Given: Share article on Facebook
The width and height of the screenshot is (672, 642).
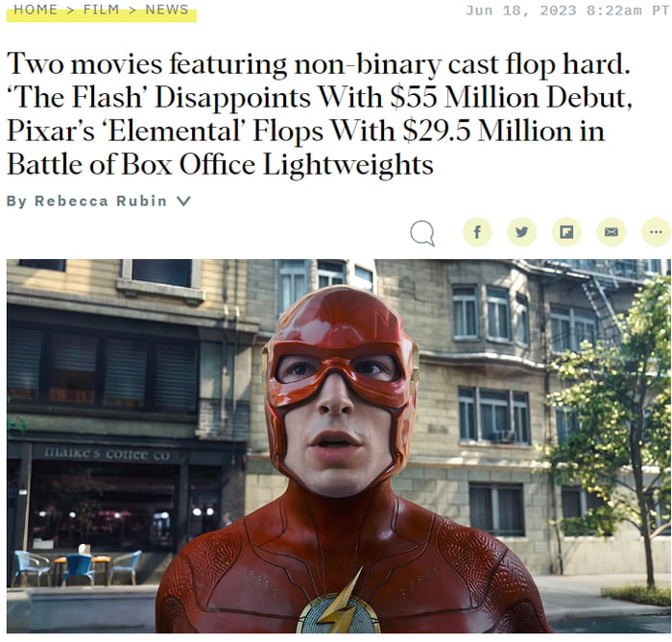Looking at the screenshot, I should 476,232.
